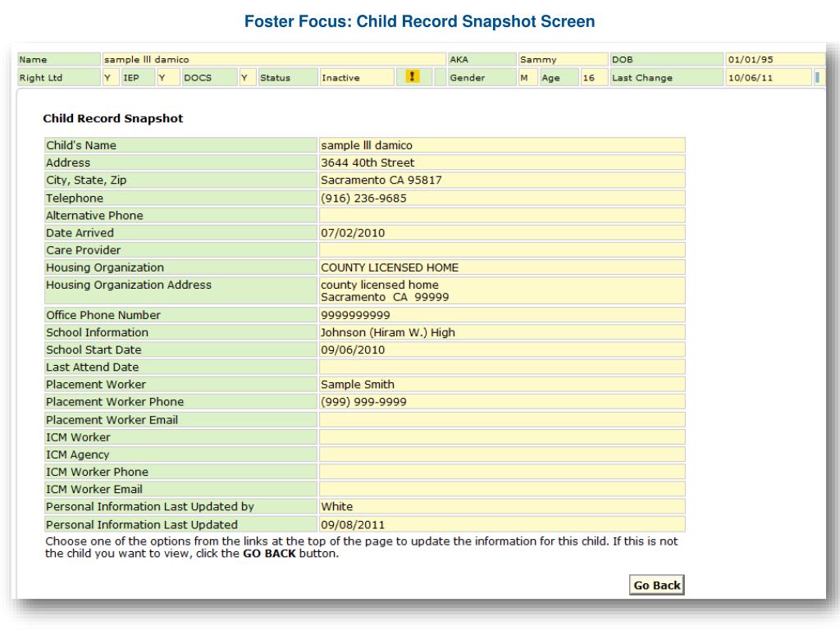Viewport: 840px width, 630px height.
Task: Click 'White' last updated by value
Action: [336, 506]
